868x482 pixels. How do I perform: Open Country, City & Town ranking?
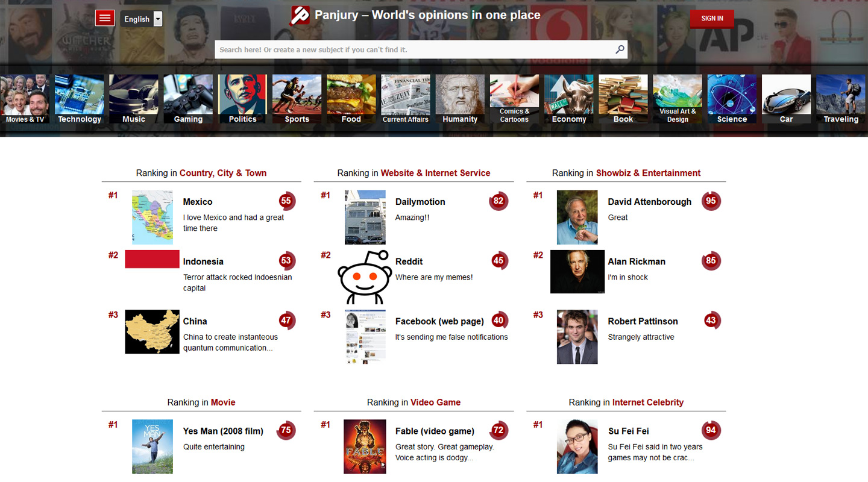point(223,173)
